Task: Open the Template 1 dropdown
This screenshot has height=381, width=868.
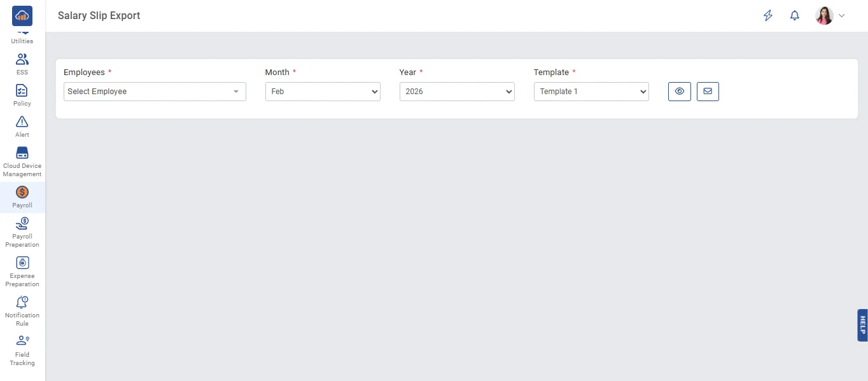Action: (591, 92)
